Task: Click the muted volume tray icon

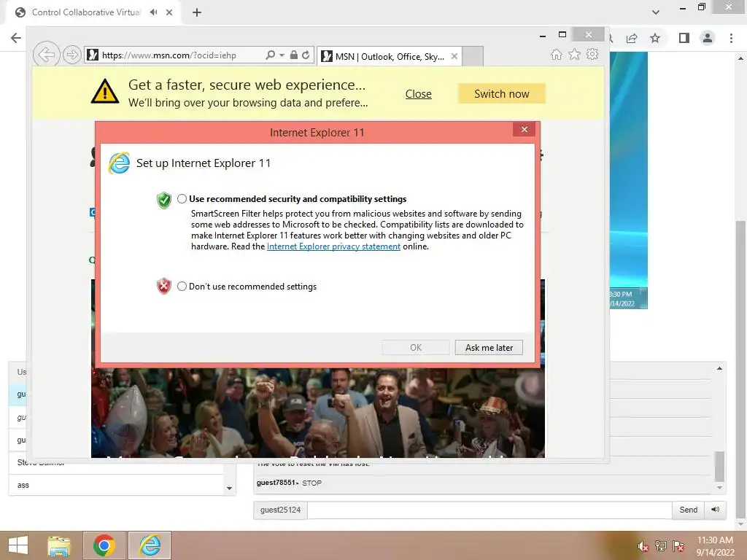Action: coord(643,546)
